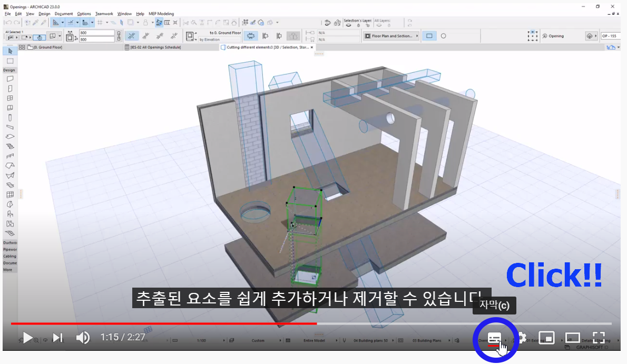Mute the video volume
The height and width of the screenshot is (364, 627).
click(83, 338)
